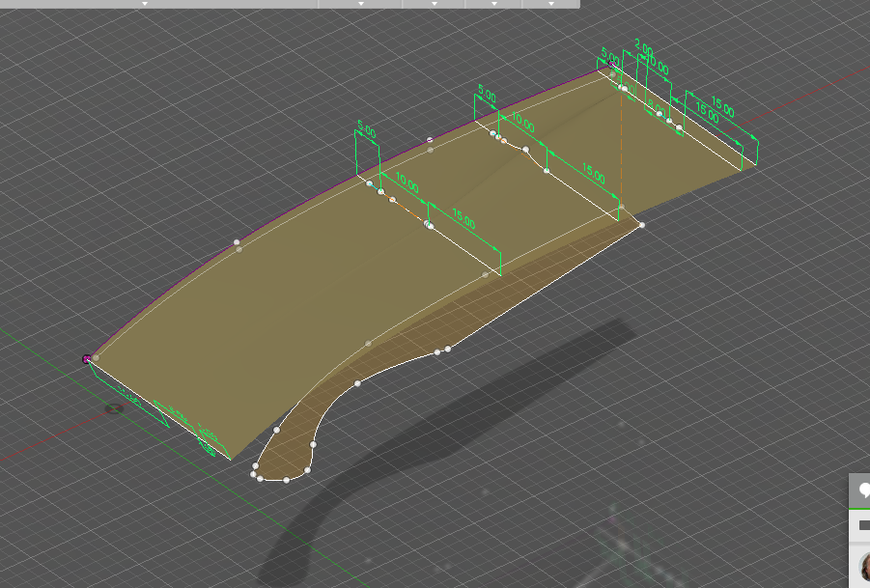Select the 2.00 dimension label

tap(644, 49)
